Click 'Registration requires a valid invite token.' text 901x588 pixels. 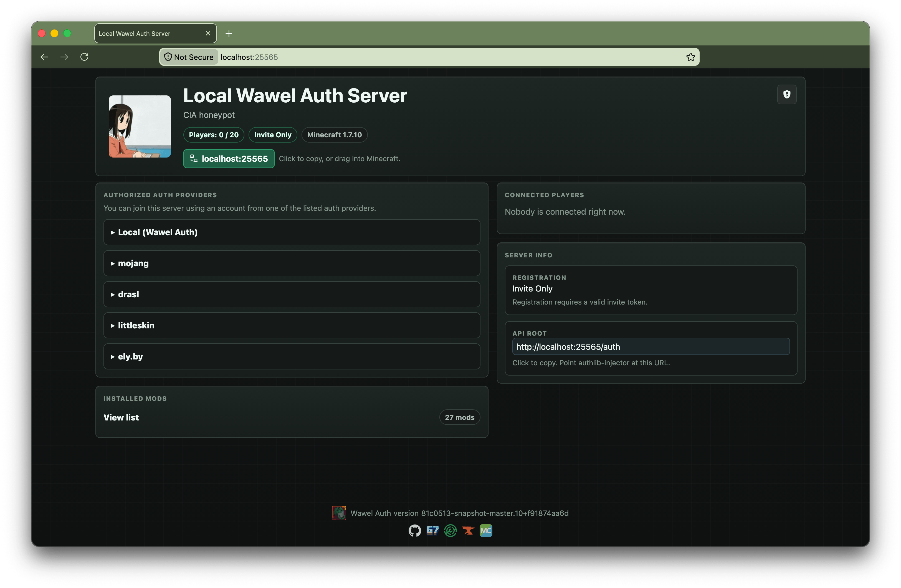579,302
